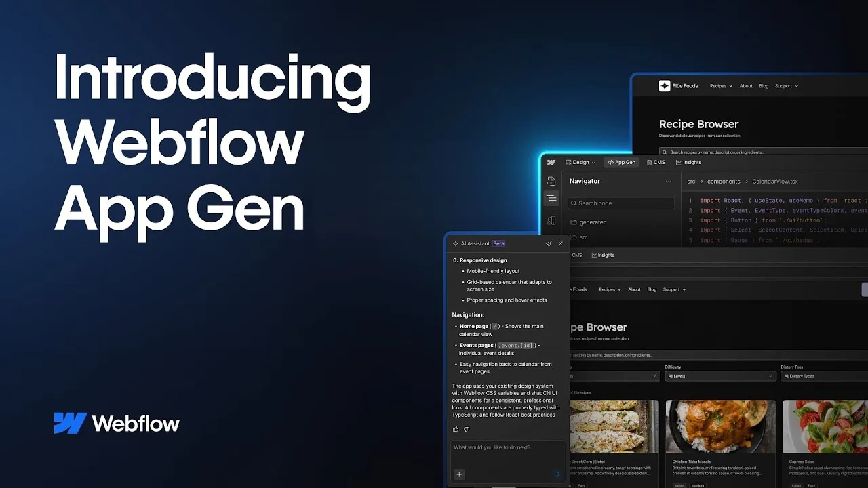Click the Chicken Tikka Masala photo
The image size is (868, 488).
(x=720, y=426)
